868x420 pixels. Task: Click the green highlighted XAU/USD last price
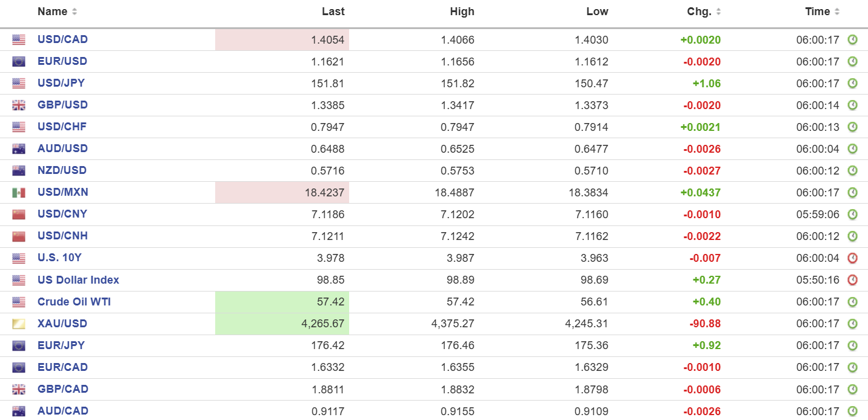[322, 324]
